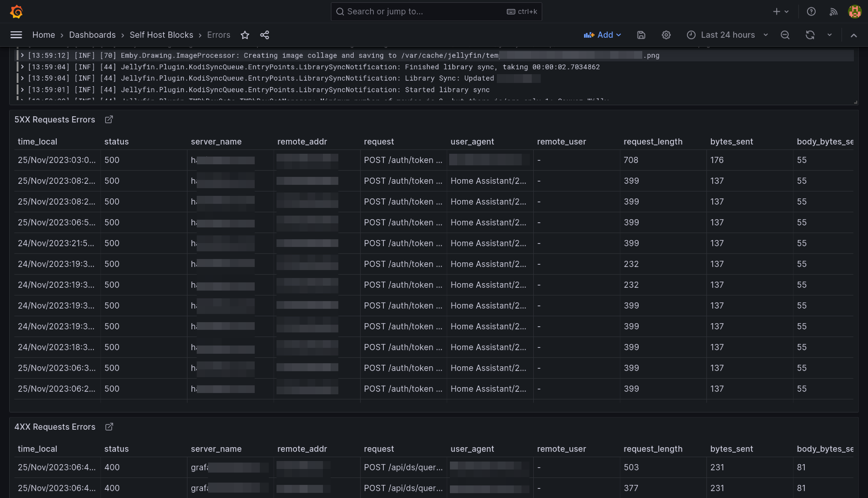Screen dimensions: 868x498
Task: Open the news feed RSS icon
Action: point(833,12)
